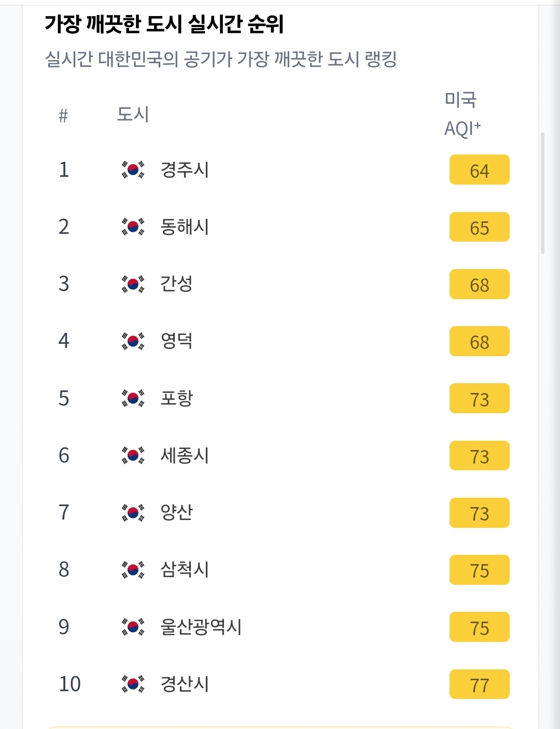The width and height of the screenshot is (560, 729).
Task: Click the flag icon beside 양산
Action: pos(133,512)
